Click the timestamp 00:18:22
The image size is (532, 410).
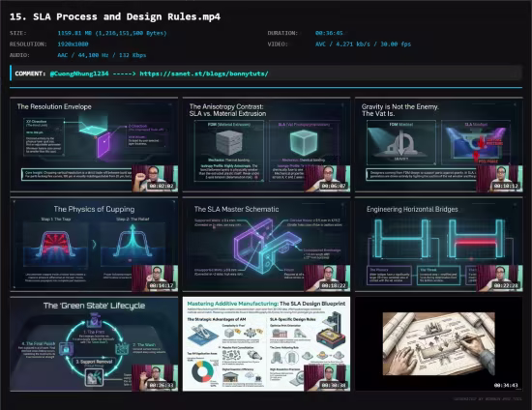(334, 285)
